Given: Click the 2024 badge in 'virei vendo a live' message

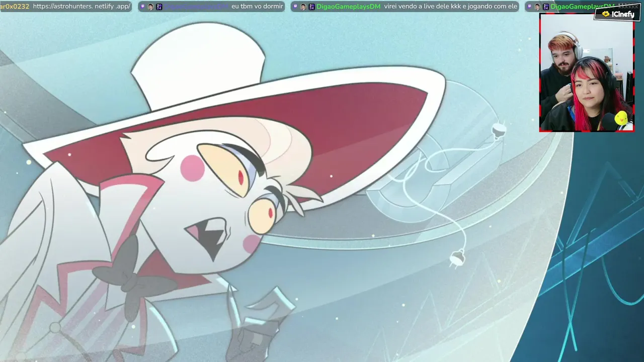Looking at the screenshot, I should [311, 7].
